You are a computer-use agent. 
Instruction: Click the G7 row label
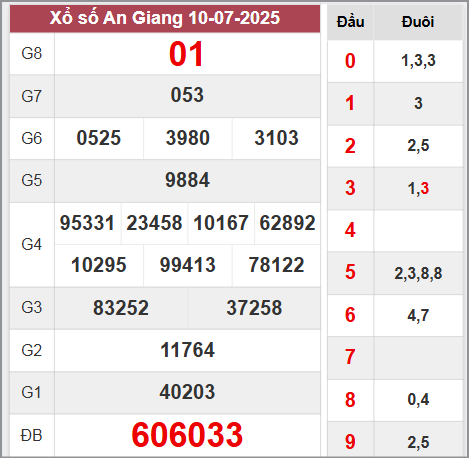[32, 96]
